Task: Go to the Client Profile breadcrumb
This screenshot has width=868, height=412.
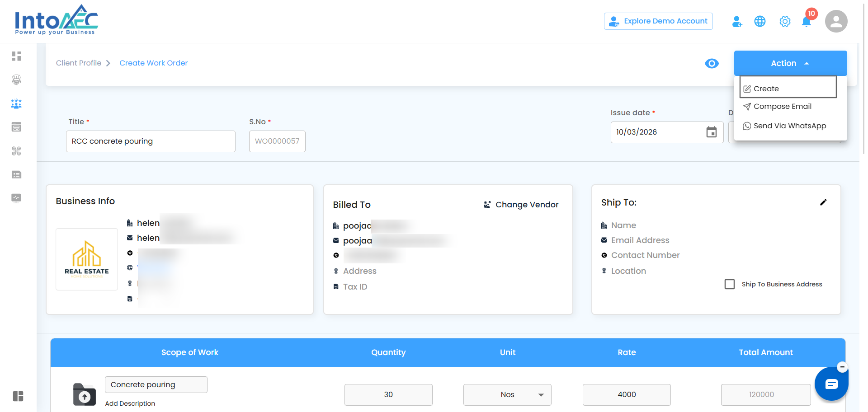Action: (x=79, y=63)
